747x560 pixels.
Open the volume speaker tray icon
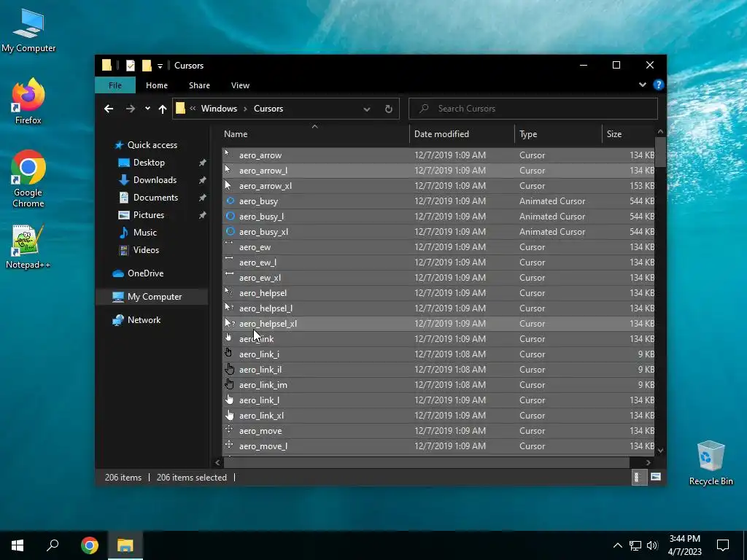(653, 545)
